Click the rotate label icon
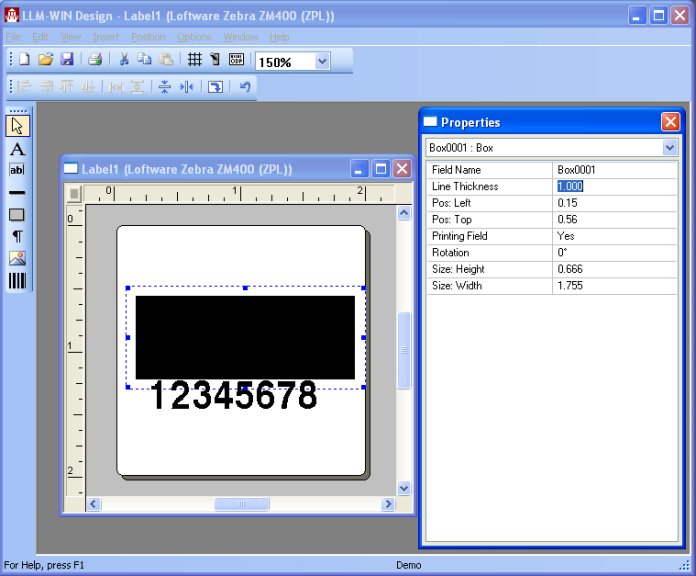 click(x=215, y=87)
